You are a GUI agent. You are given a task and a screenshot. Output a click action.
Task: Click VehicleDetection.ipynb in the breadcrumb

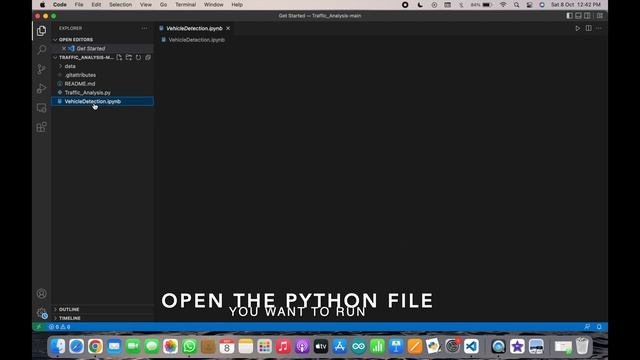coord(197,40)
